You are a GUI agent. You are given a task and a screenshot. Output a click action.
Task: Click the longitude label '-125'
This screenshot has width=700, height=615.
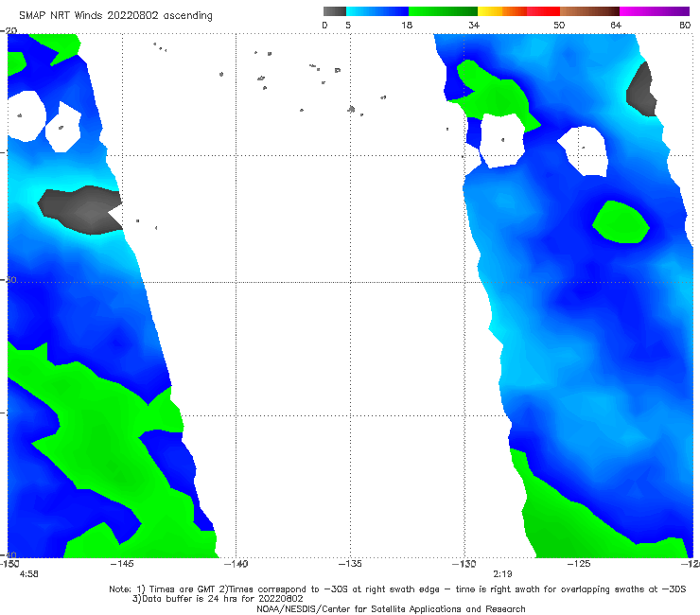(579, 564)
